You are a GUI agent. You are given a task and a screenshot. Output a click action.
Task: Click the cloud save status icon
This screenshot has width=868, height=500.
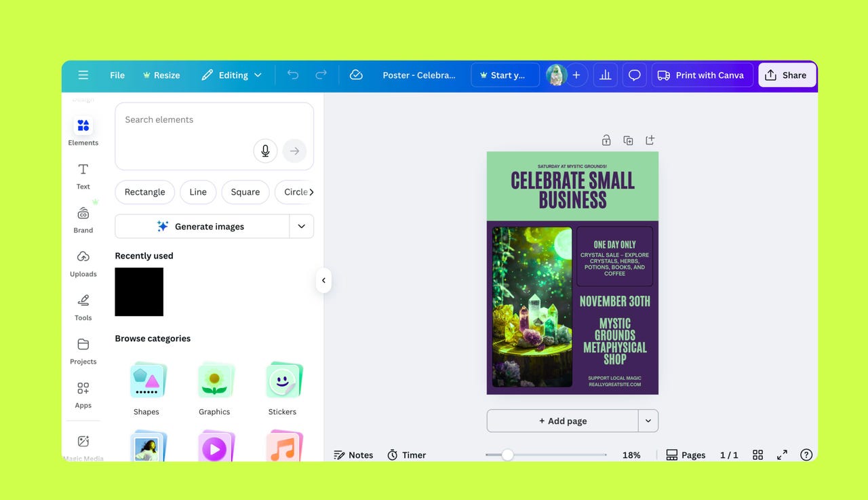point(356,75)
